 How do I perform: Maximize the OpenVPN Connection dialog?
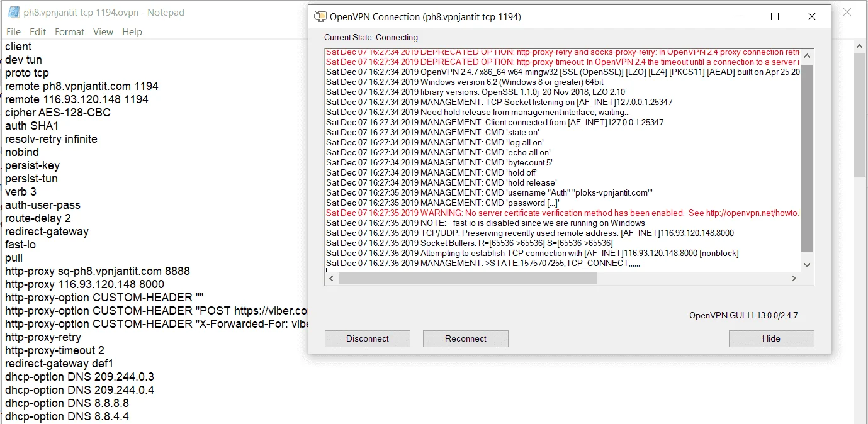coord(775,16)
